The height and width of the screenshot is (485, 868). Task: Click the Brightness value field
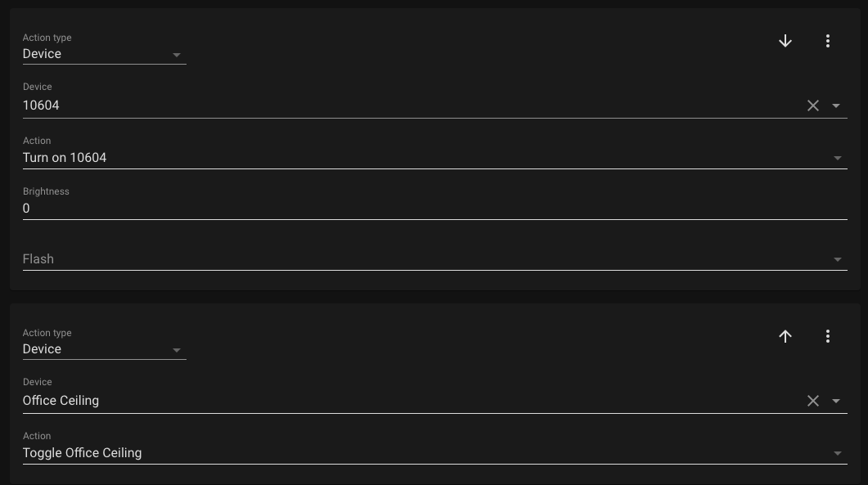(409, 209)
